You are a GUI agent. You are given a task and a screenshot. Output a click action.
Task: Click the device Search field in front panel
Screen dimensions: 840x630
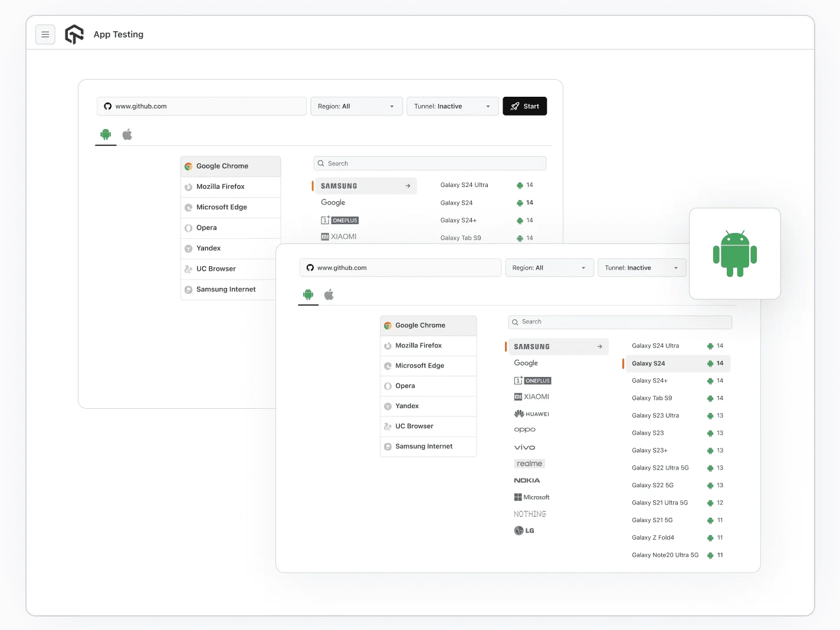pos(619,322)
